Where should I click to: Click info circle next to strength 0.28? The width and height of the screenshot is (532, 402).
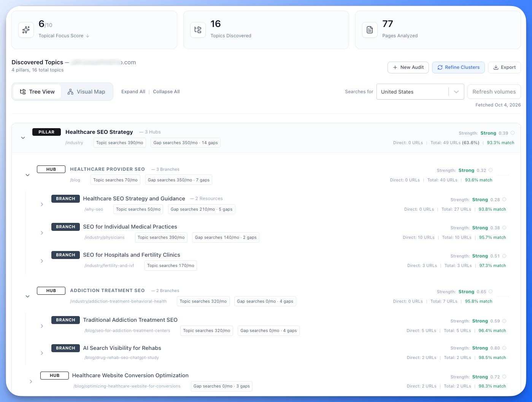[x=504, y=200]
